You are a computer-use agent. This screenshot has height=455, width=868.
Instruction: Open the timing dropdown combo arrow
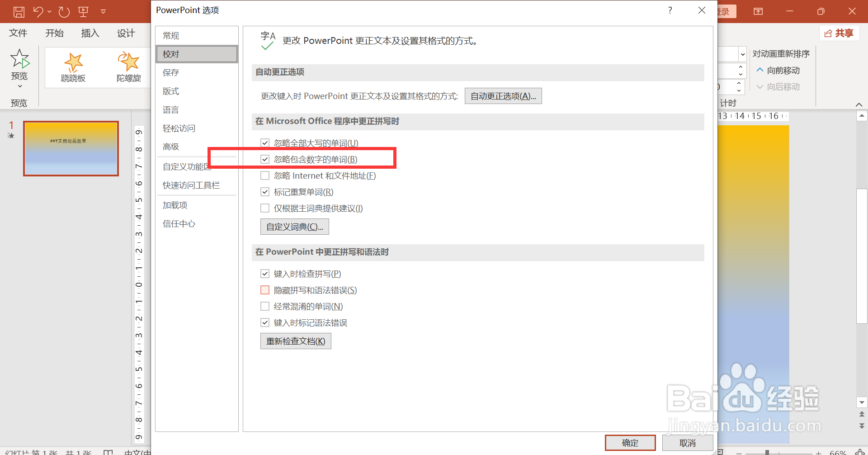[x=742, y=55]
